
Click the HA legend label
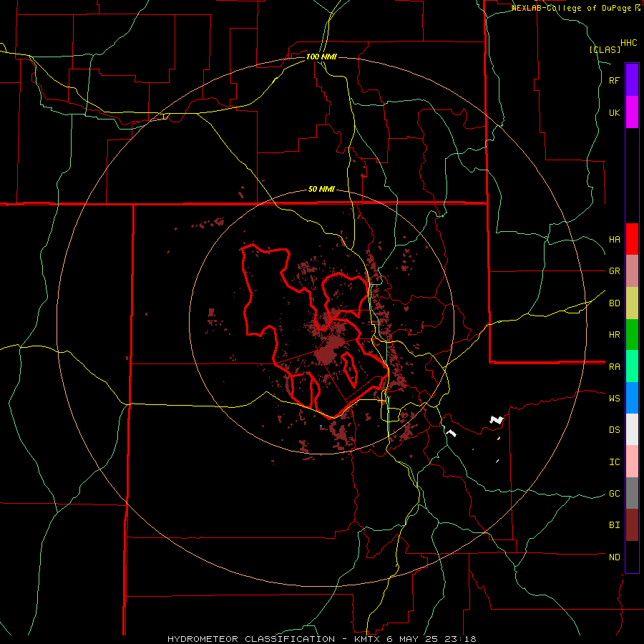coord(614,239)
